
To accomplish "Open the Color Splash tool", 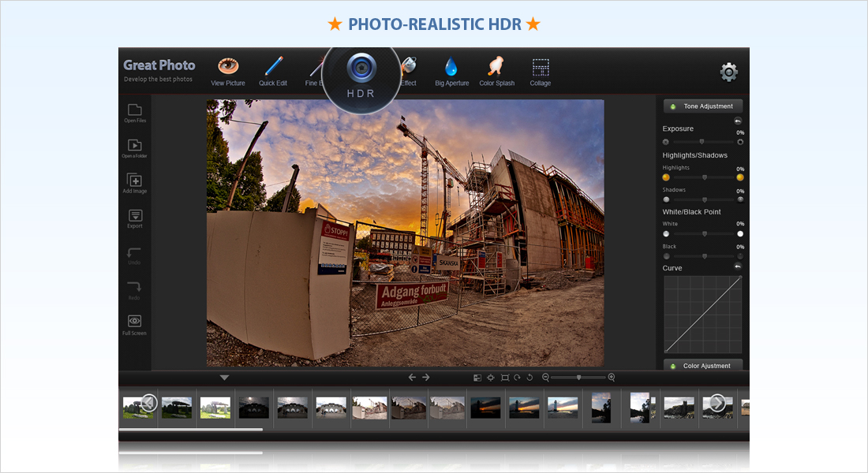I will click(x=496, y=72).
